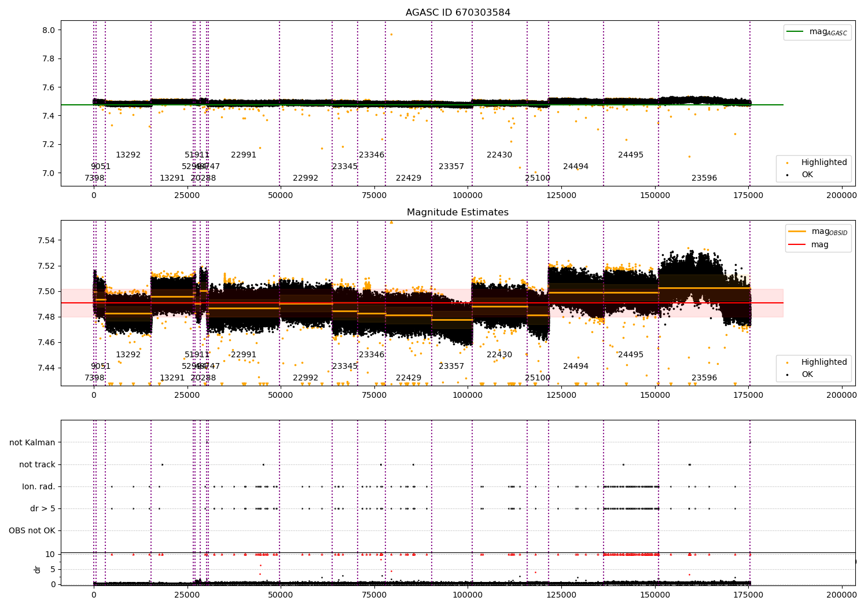Click obsid label 22430 in the AGASC ID plot
The image size is (868, 608).
[x=499, y=155]
